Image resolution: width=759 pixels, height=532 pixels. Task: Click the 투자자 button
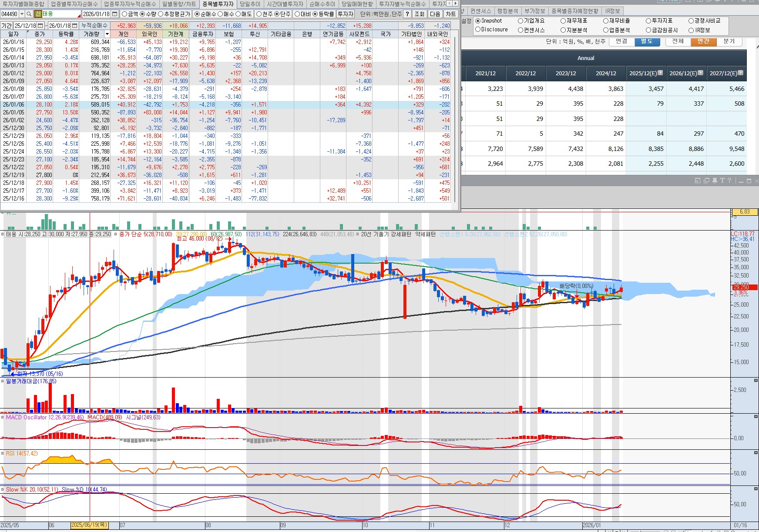tap(346, 14)
